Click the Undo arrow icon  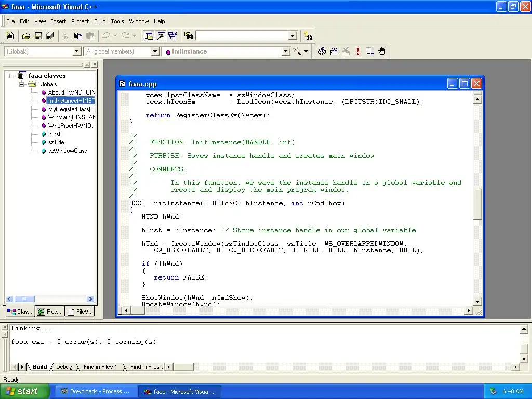click(106, 36)
